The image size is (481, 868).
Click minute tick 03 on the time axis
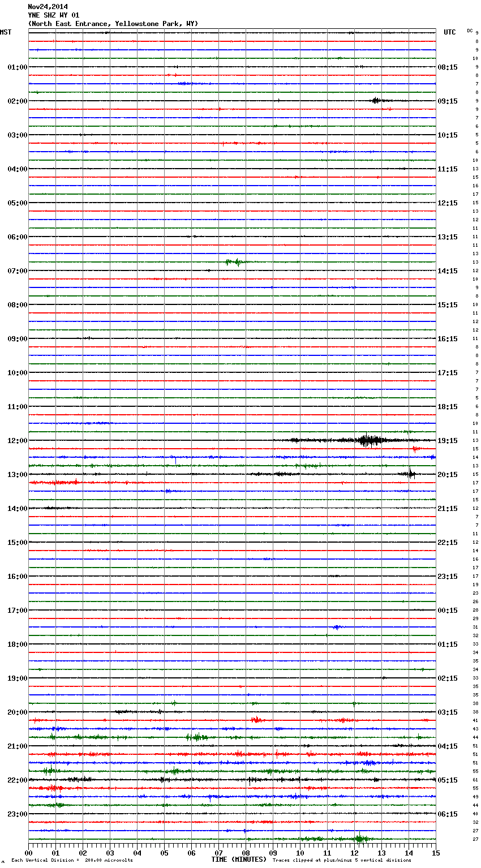click(x=110, y=853)
